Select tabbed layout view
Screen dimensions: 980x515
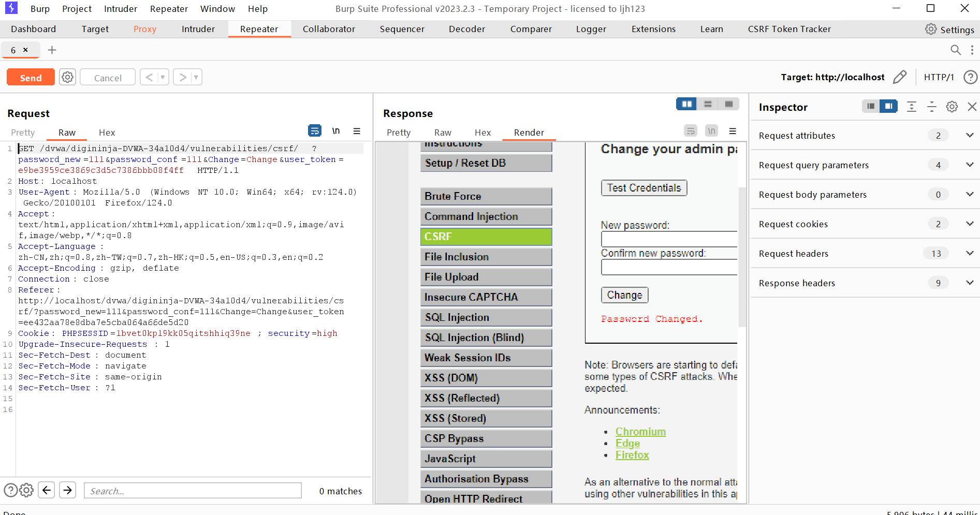[728, 104]
